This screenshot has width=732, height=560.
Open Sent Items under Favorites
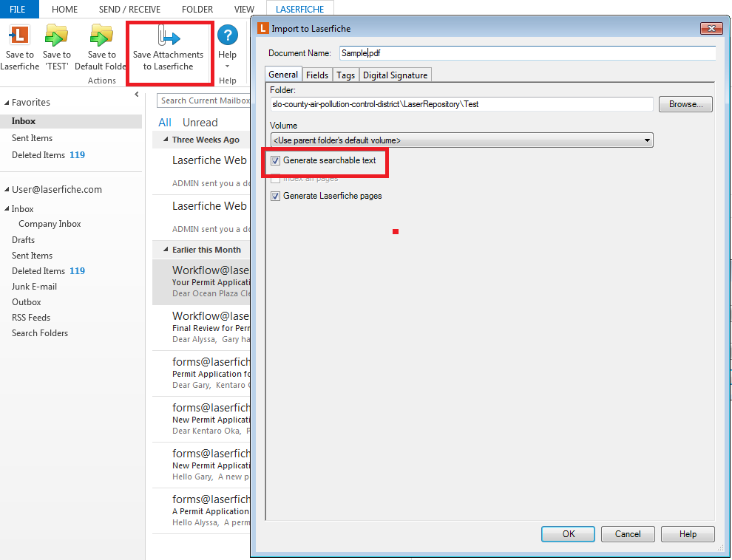tap(33, 138)
